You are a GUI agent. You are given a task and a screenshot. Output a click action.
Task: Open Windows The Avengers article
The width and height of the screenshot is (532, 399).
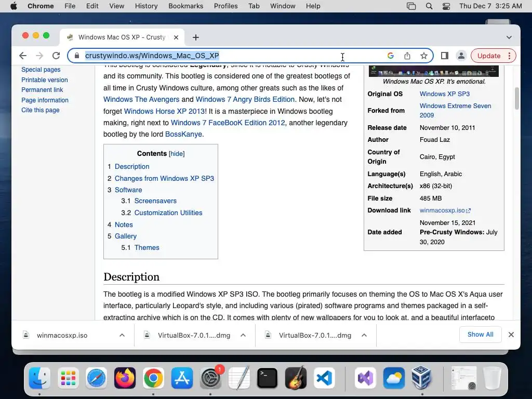(141, 99)
